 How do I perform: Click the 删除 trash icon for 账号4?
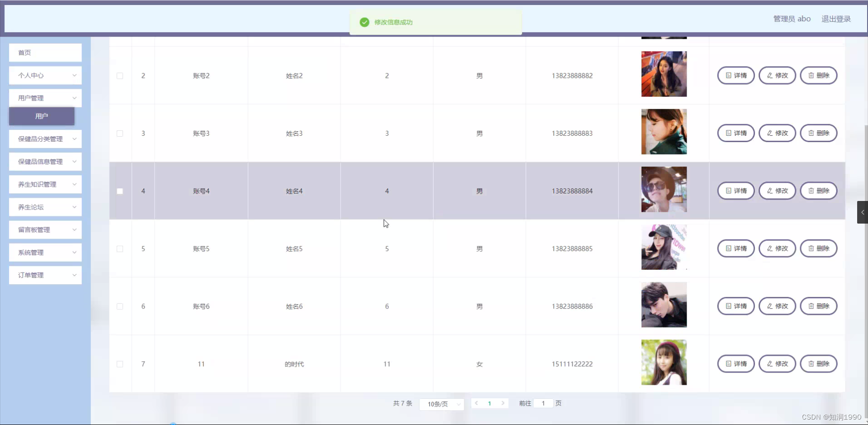[811, 191]
